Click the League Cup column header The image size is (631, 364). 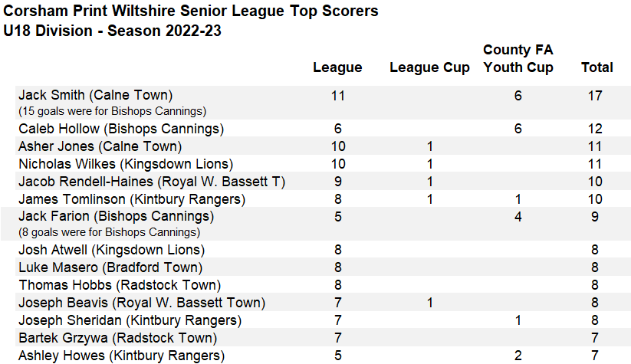[x=429, y=67]
